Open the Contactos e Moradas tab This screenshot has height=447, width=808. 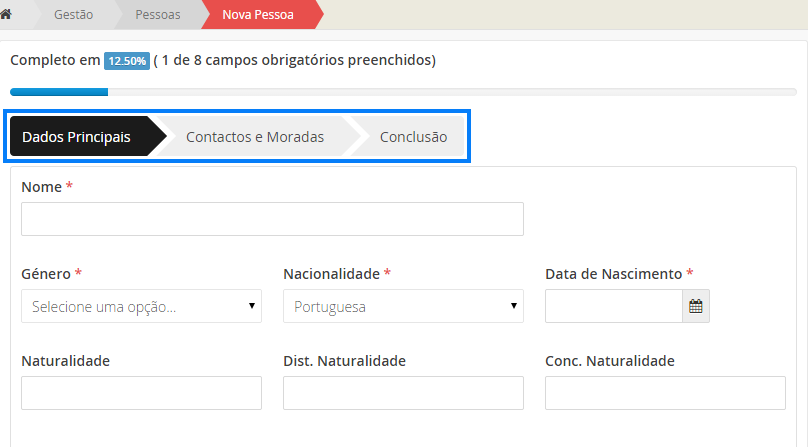tap(254, 137)
